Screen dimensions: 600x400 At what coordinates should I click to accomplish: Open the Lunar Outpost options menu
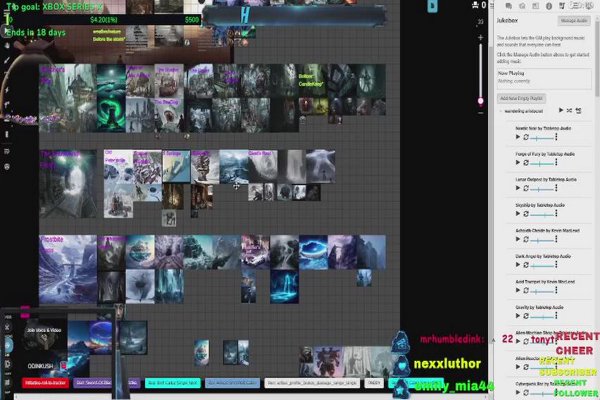556,188
